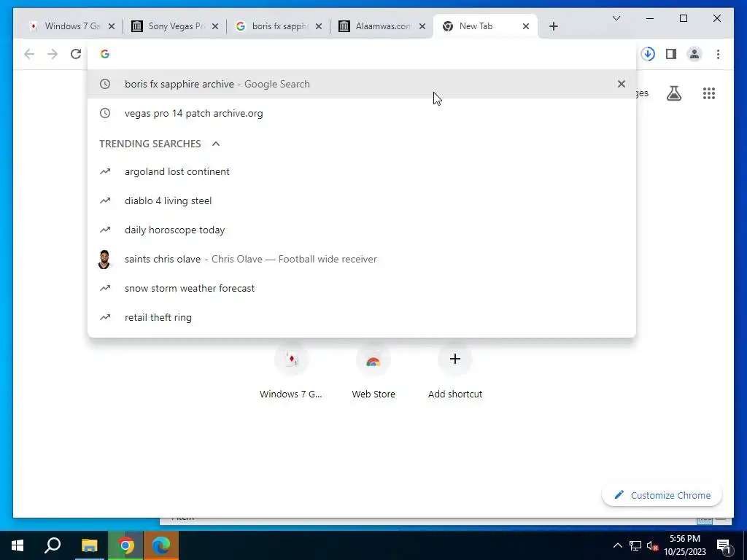Choose 'argoland lost continent' trending search
The width and height of the screenshot is (747, 560).
pyautogui.click(x=362, y=171)
